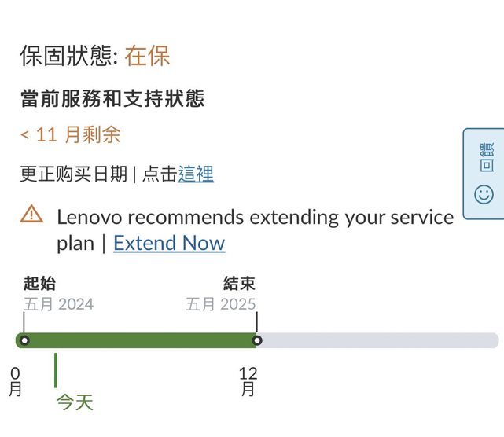
Task: Click the green warranty progress bar
Action: (x=142, y=340)
